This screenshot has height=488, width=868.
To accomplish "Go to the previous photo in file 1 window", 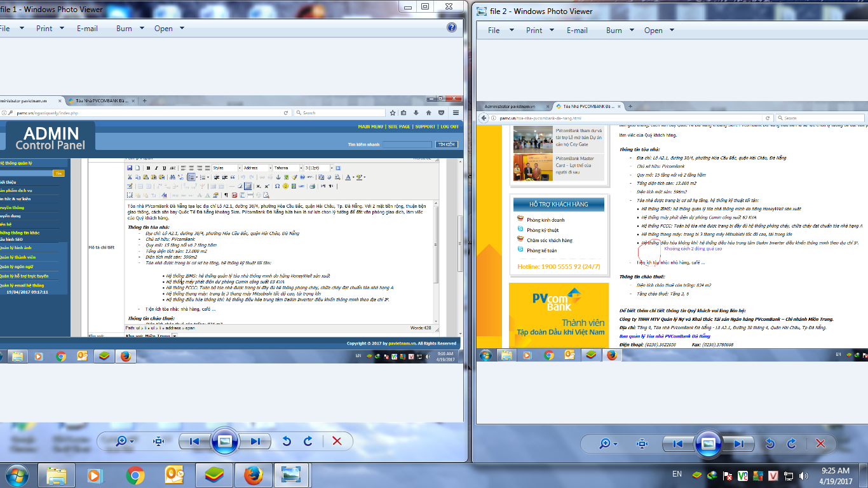I will pos(195,441).
